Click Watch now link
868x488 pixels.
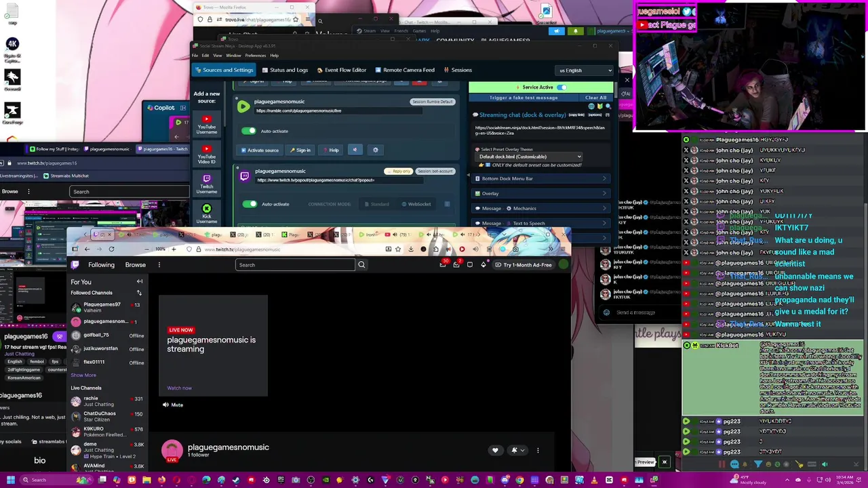tap(180, 388)
